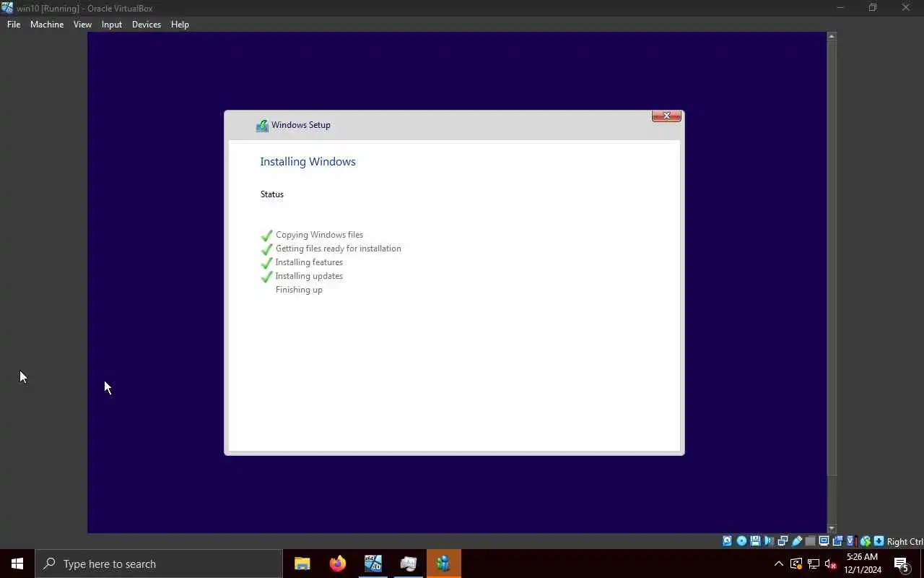The height and width of the screenshot is (578, 924).
Task: Click the USB devices indicator icon
Action: (x=796, y=541)
